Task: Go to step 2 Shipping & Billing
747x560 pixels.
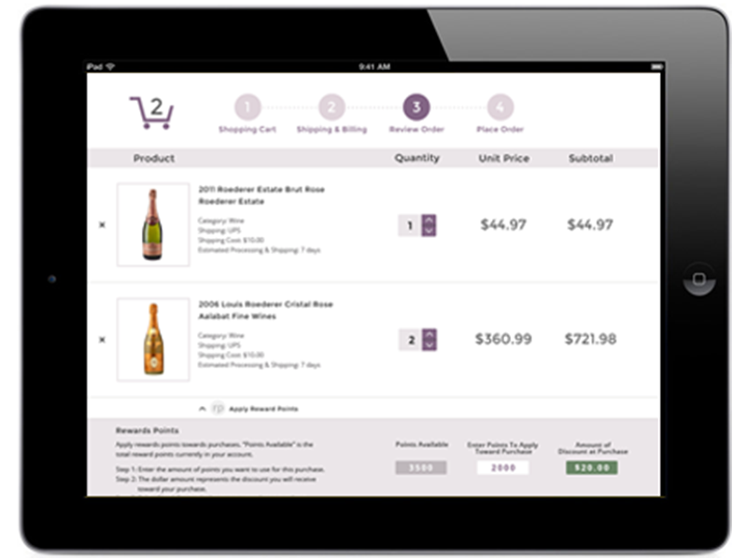Action: [331, 107]
